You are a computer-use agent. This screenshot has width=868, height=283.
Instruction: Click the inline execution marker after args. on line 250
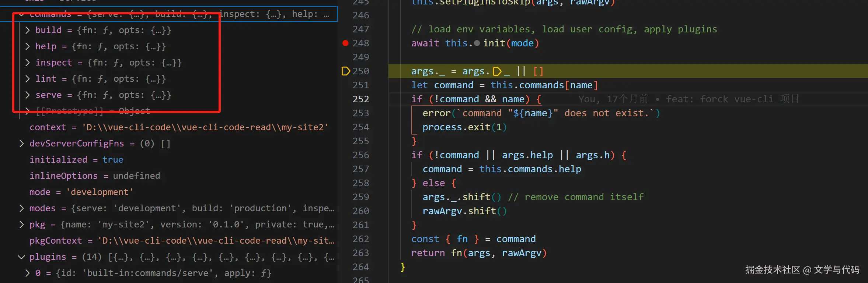tap(497, 71)
